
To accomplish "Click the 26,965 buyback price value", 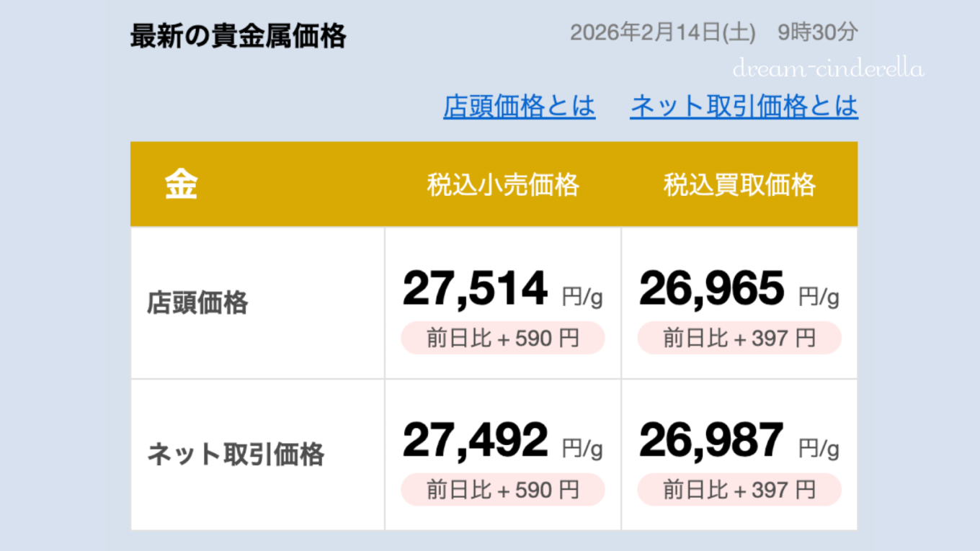I will click(x=710, y=287).
